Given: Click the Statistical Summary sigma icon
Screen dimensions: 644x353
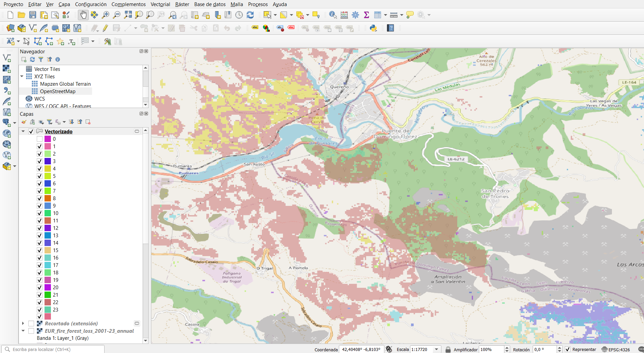Looking at the screenshot, I should [x=367, y=15].
